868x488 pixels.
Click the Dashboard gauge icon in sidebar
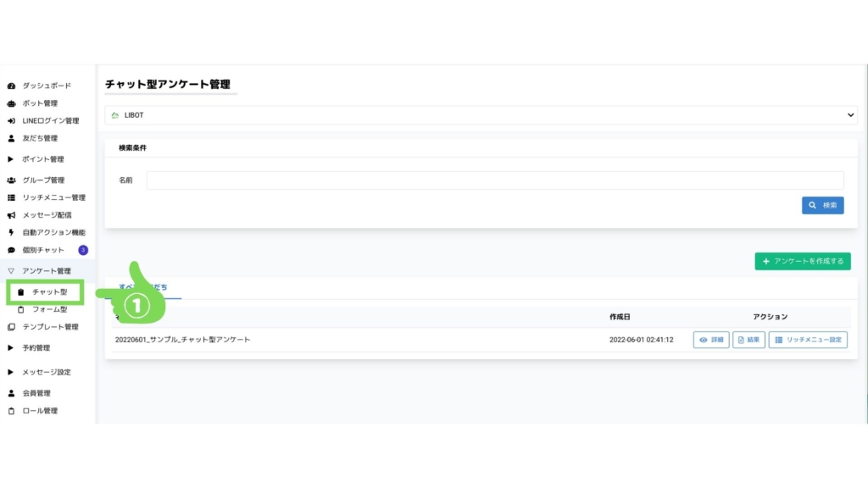(x=11, y=86)
